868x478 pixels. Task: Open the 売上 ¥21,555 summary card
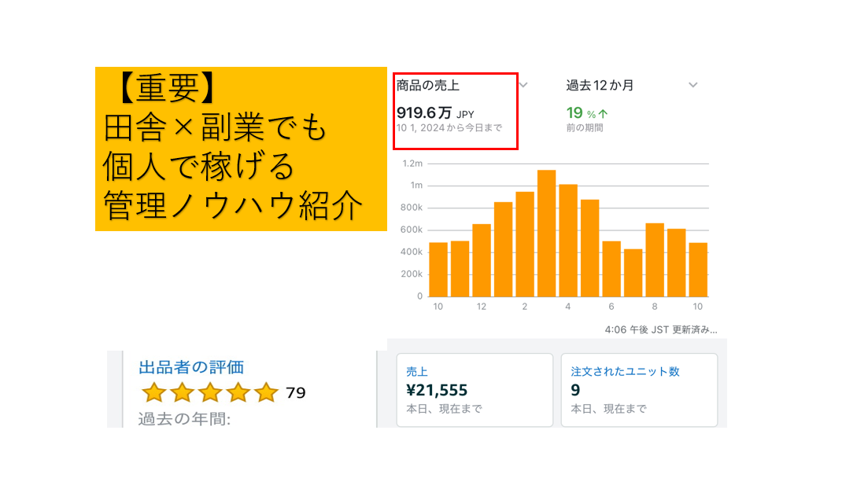(475, 390)
